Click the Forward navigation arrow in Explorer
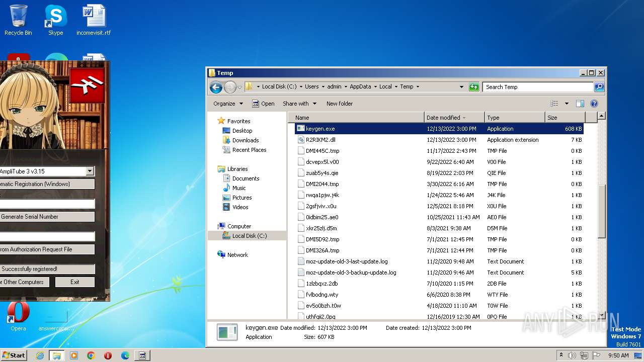The height and width of the screenshot is (362, 644). coord(230,87)
